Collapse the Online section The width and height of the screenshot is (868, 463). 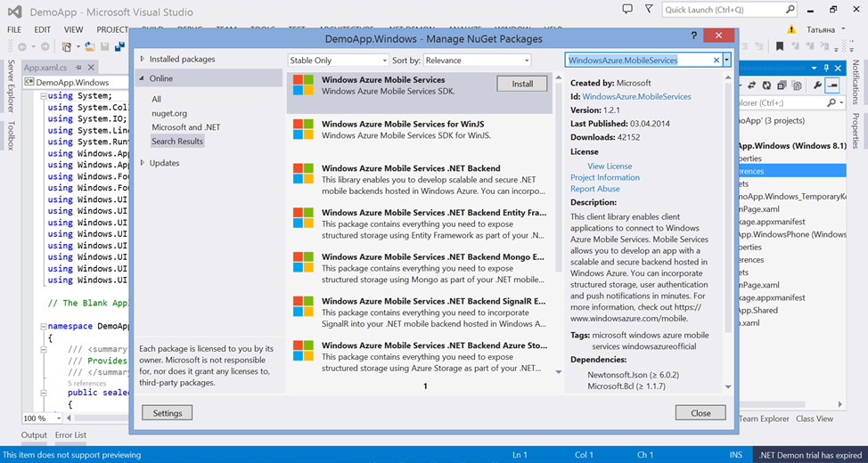[143, 78]
